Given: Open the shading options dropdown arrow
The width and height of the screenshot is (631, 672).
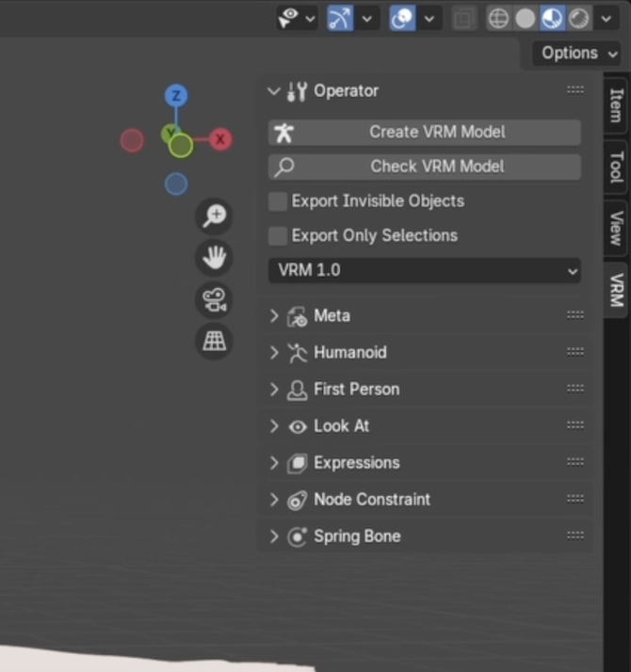Looking at the screenshot, I should click(x=607, y=19).
